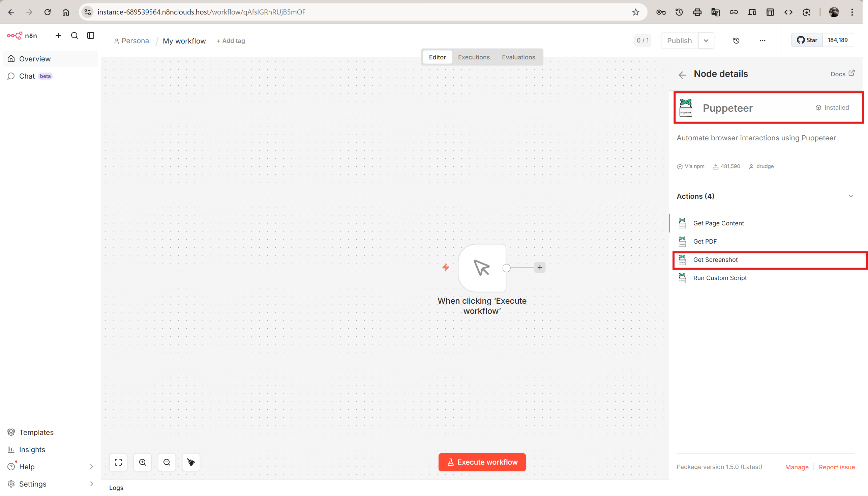The width and height of the screenshot is (868, 496).
Task: Click the GitHub Star button
Action: [x=807, y=40]
